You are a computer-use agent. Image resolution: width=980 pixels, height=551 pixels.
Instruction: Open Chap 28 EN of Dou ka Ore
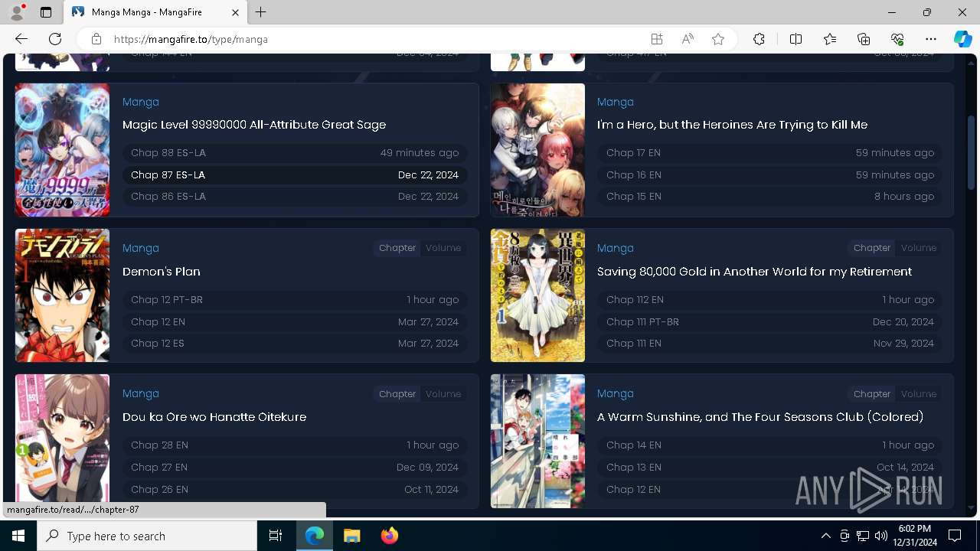click(x=295, y=445)
